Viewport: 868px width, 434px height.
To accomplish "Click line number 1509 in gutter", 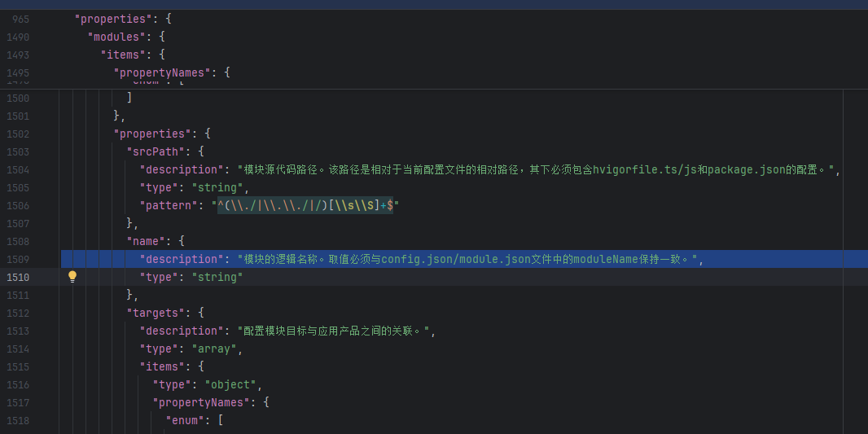I will pyautogui.click(x=18, y=259).
